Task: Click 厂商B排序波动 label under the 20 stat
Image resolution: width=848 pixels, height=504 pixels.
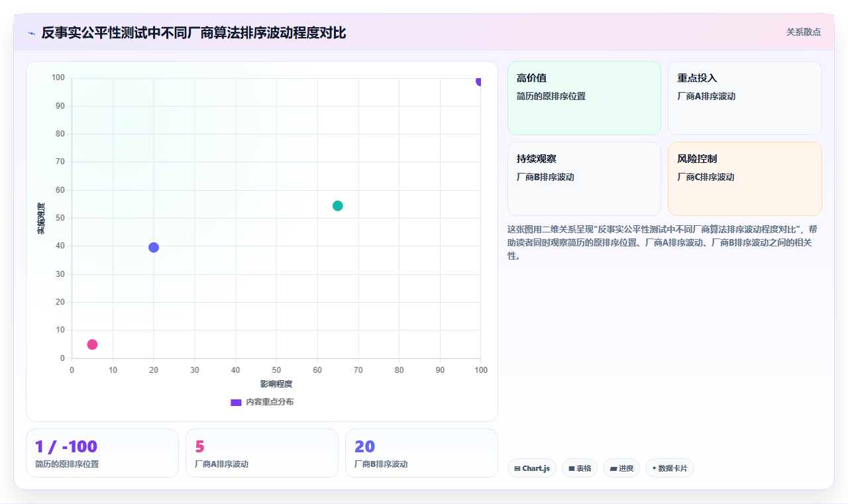Action: [x=382, y=464]
